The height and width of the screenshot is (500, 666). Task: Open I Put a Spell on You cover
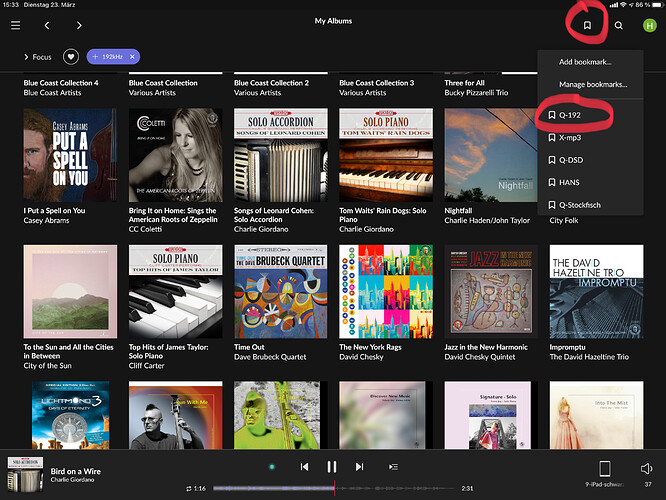(x=70, y=155)
